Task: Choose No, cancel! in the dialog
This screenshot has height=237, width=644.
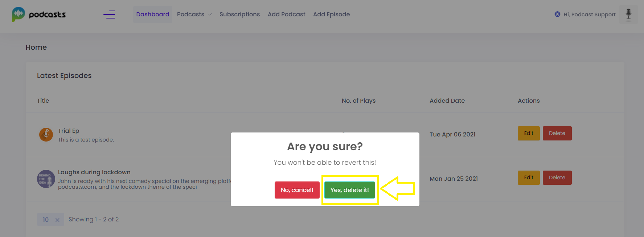Action: [x=297, y=190]
